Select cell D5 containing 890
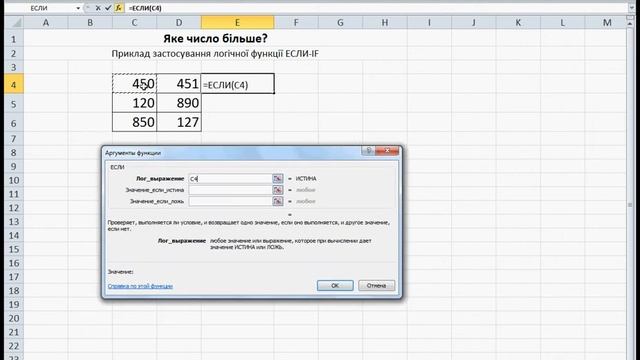 coord(179,103)
